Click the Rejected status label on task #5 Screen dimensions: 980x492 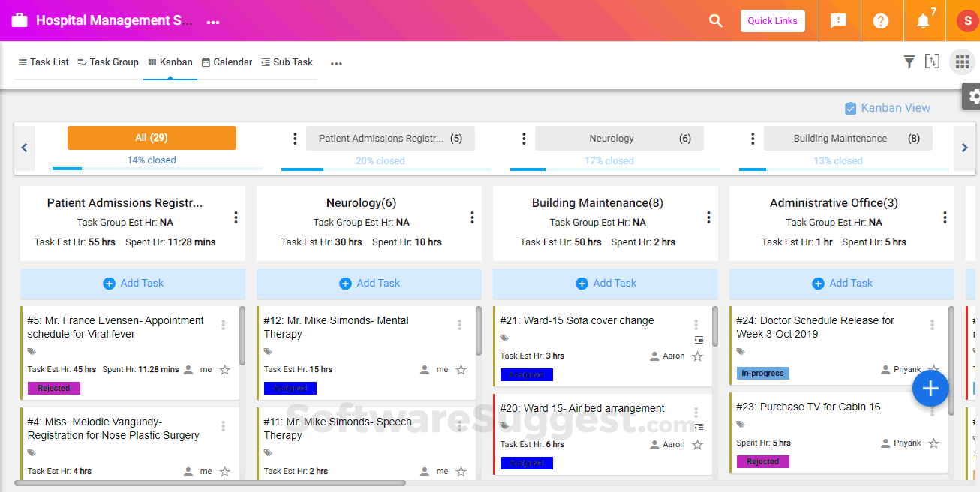pyautogui.click(x=54, y=388)
